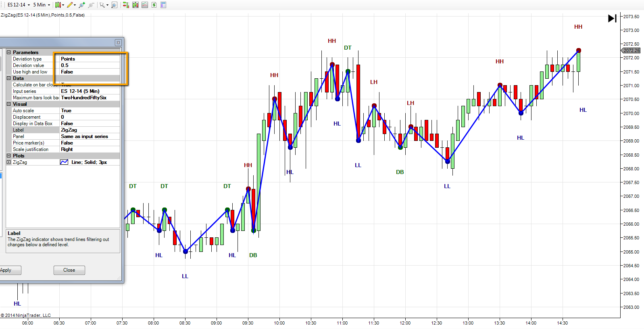Select the Scale justification value Right
This screenshot has height=329, width=644.
[x=90, y=149]
